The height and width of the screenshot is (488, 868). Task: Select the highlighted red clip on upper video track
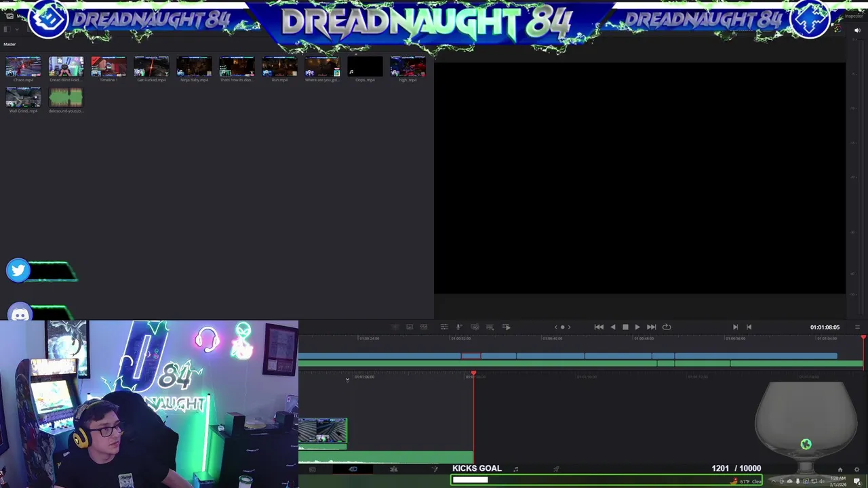point(471,356)
